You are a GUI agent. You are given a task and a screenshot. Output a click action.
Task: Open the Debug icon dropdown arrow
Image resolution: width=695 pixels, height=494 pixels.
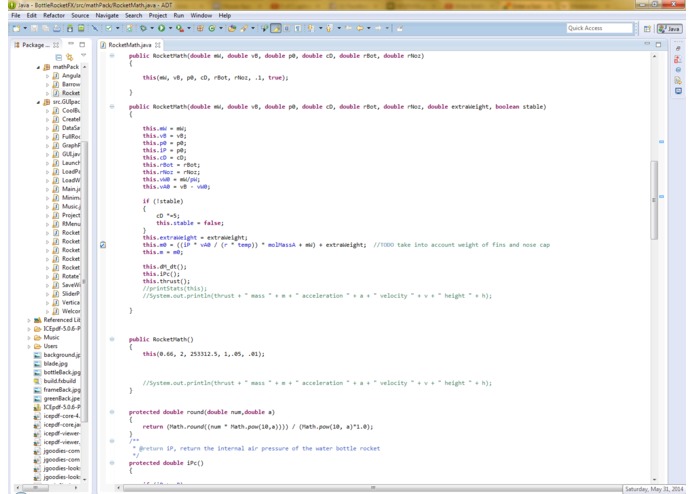tap(152, 28)
